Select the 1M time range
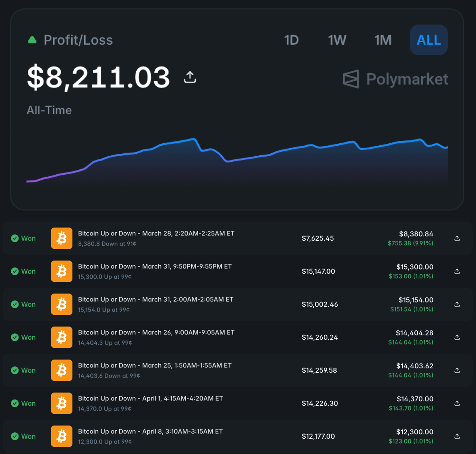Screen dimensions: 476x454 click(383, 40)
